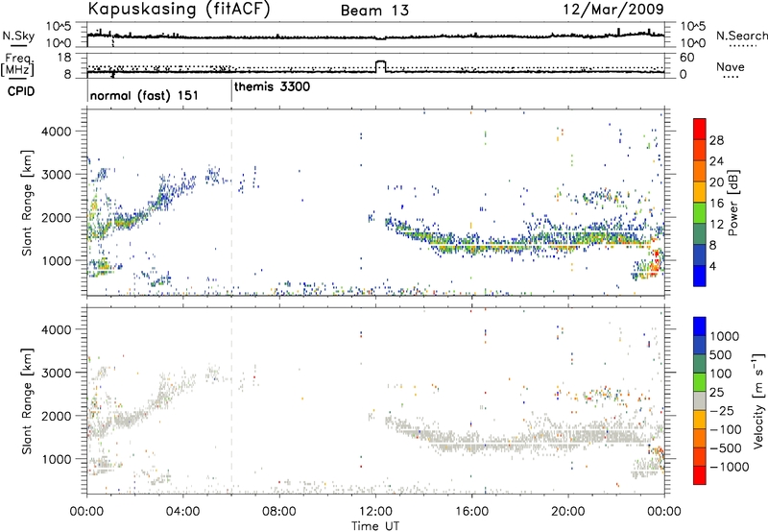Click the "16:00" time tick label
768x532 pixels.
pyautogui.click(x=471, y=512)
